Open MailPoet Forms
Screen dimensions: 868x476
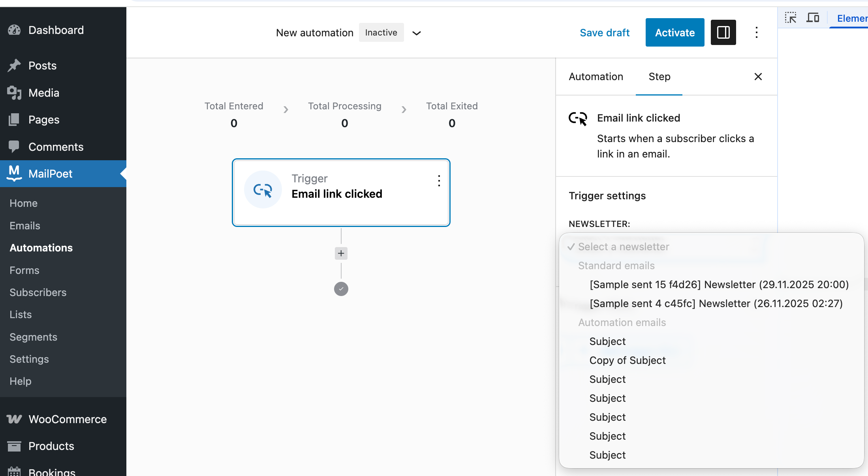tap(24, 270)
